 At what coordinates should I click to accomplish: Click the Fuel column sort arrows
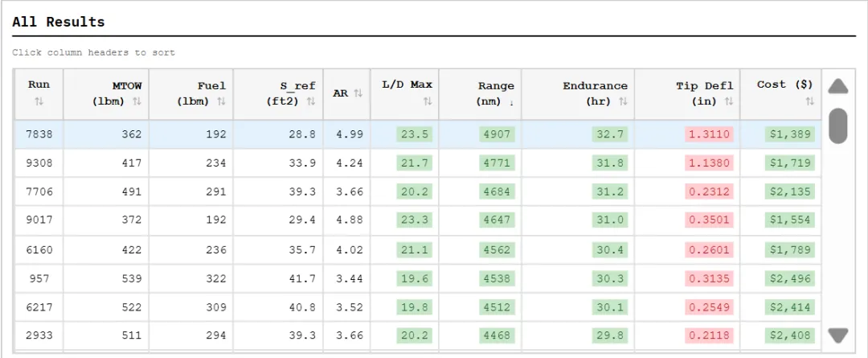point(221,101)
